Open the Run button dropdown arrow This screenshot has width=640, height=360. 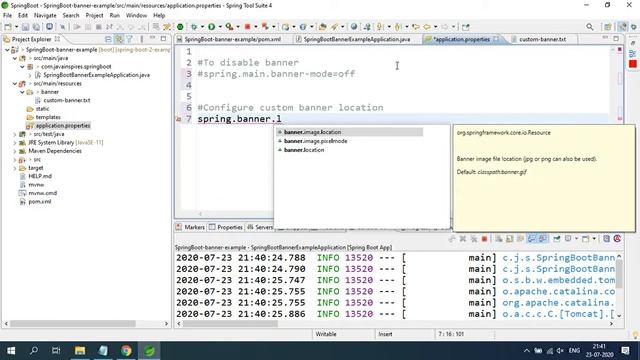(x=220, y=27)
